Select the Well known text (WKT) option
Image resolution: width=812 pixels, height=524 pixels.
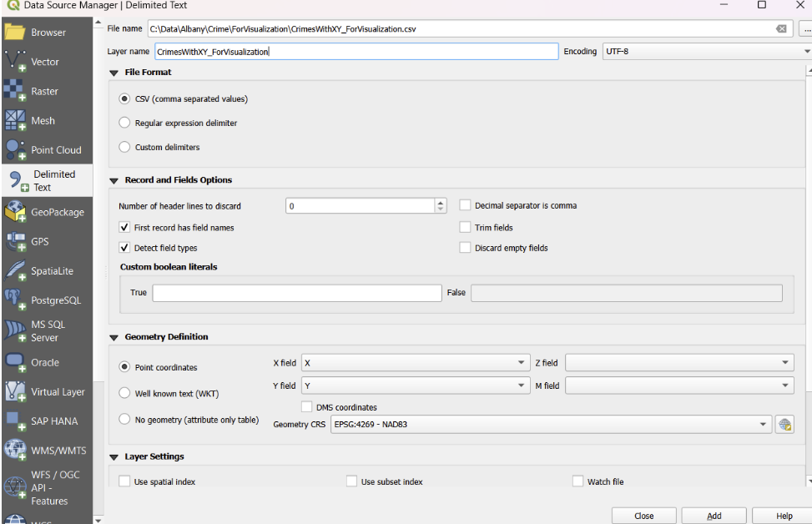[125, 393]
